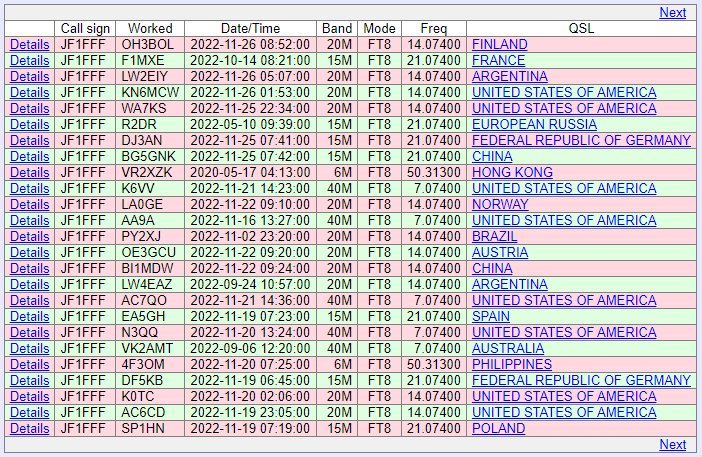The width and height of the screenshot is (702, 457).
Task: Show Details for N3QQ
Action: pos(30,333)
